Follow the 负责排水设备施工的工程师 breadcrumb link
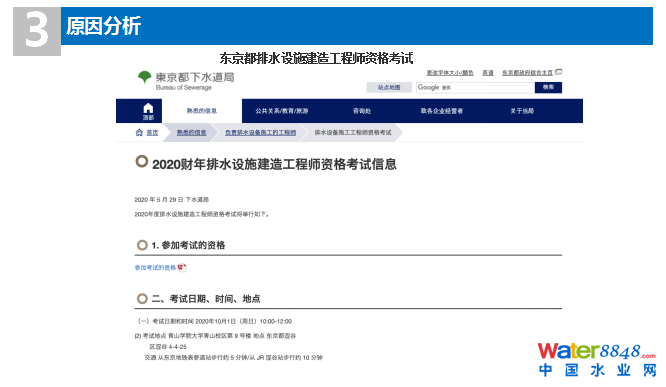This screenshot has width=666, height=387. (260, 133)
